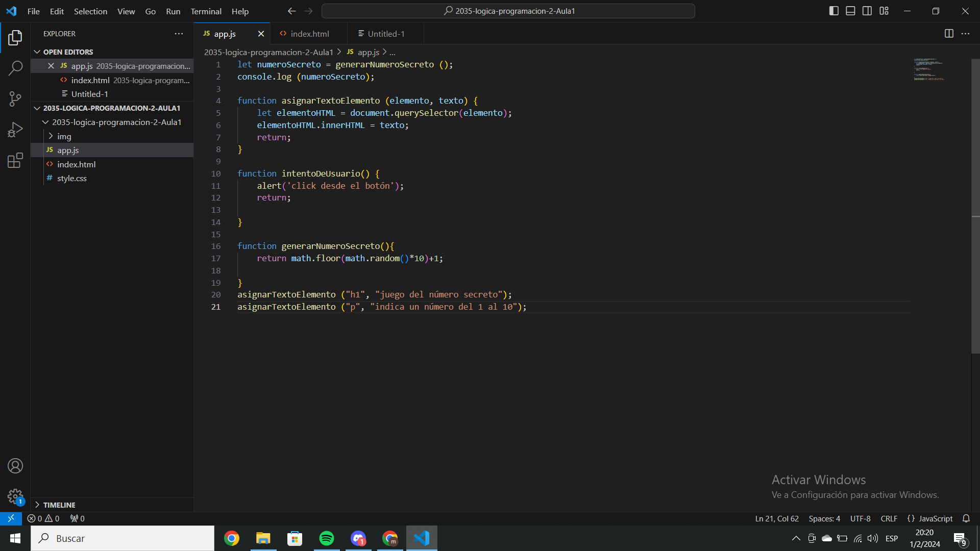Click the Split Editor Right icon
The image size is (980, 551).
[x=949, y=33]
